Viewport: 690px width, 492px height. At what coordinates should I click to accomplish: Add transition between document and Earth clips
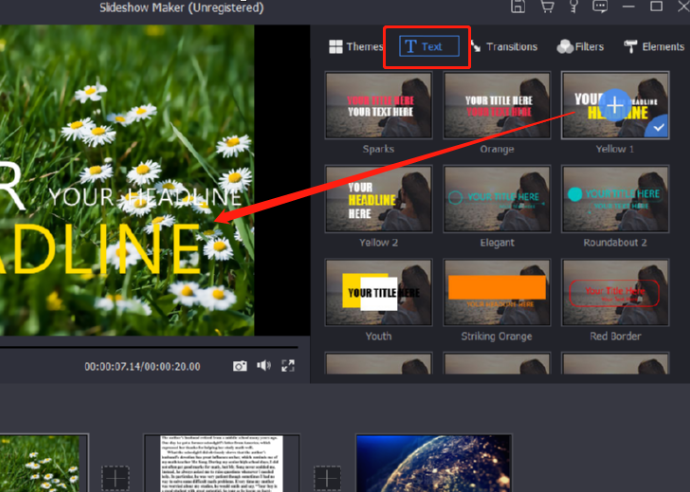tap(327, 478)
